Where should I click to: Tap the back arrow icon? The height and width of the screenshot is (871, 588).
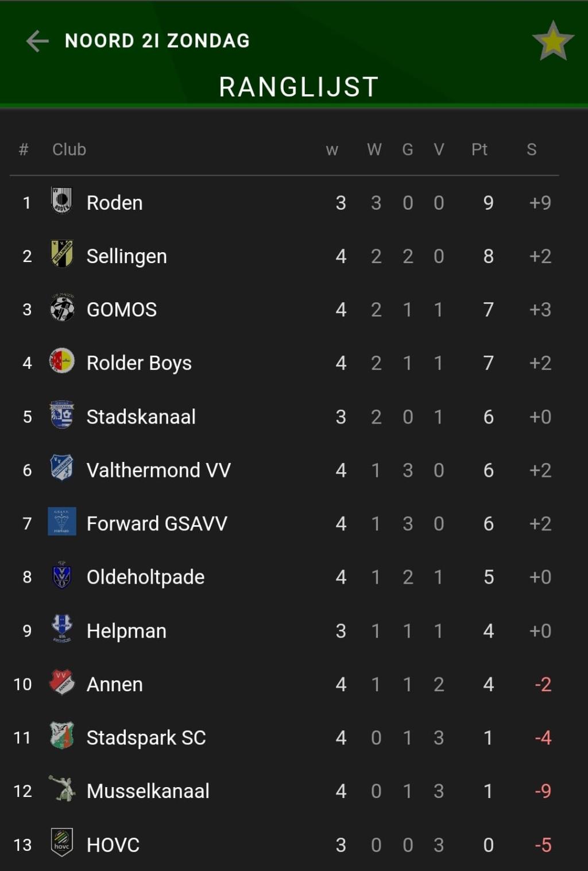[37, 41]
